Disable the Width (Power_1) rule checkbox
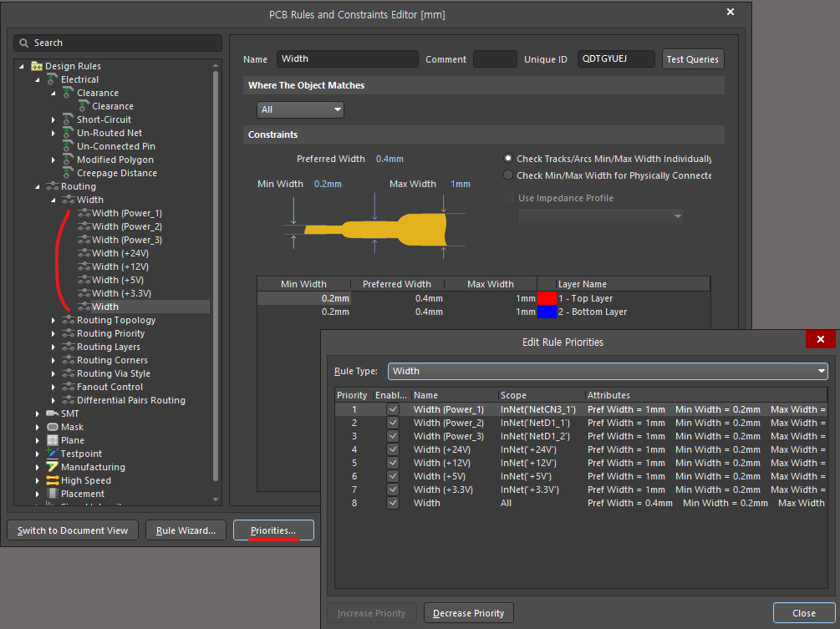 pyautogui.click(x=393, y=409)
